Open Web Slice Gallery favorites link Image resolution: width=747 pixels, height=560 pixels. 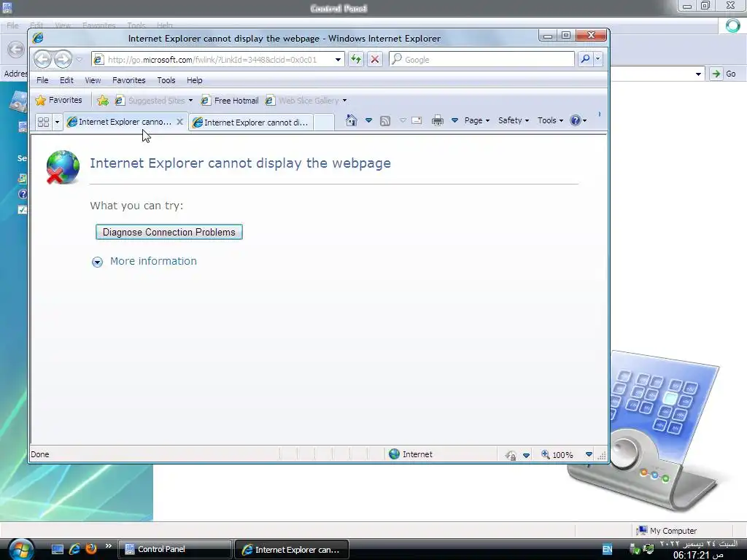pos(303,101)
